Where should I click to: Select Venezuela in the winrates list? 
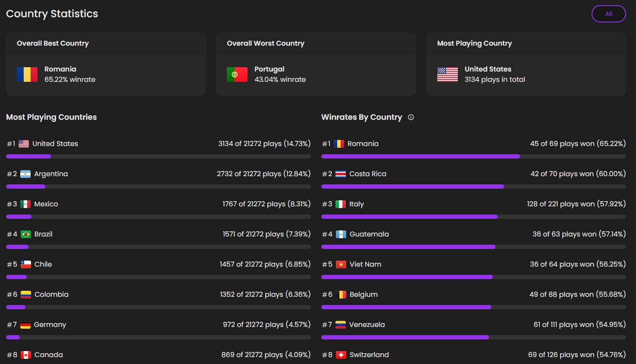pos(367,325)
